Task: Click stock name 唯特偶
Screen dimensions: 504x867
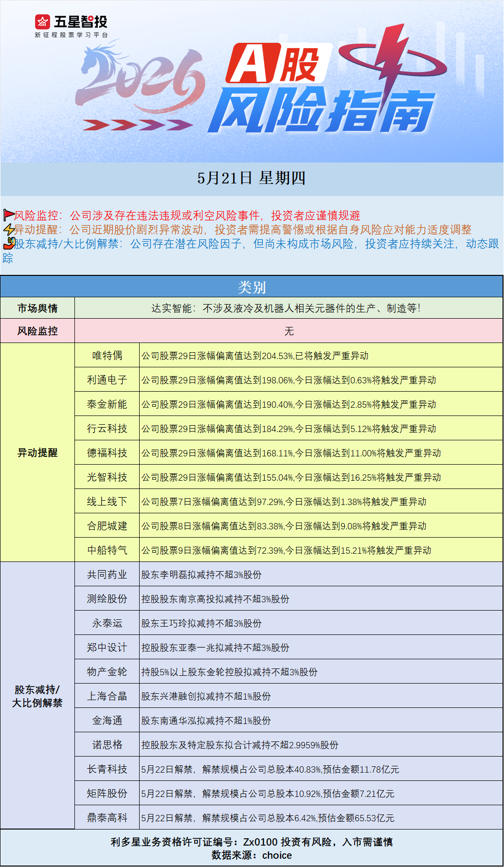Action: point(107,355)
